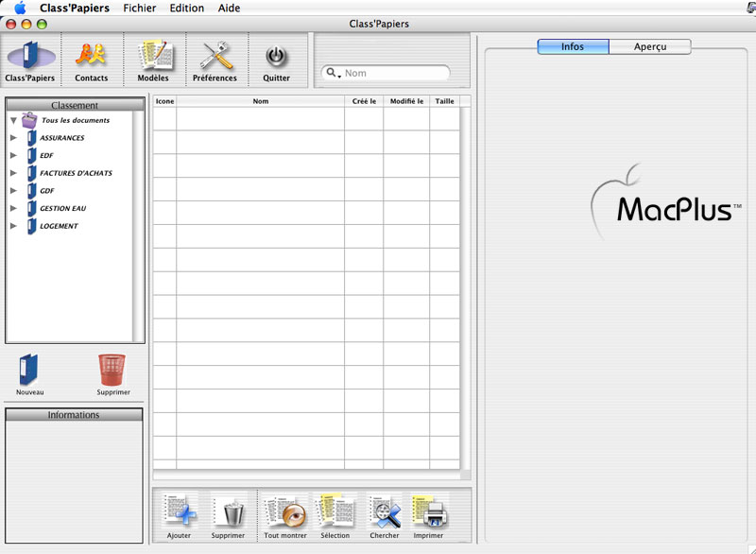Sort by the Créé le column header
Image resolution: width=756 pixels, height=554 pixels.
pos(364,101)
